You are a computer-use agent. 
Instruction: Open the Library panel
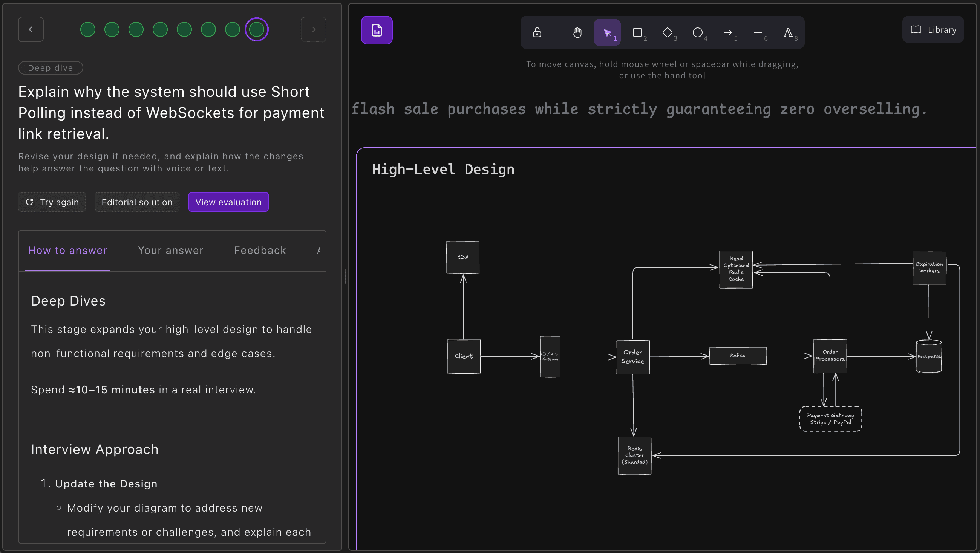[933, 30]
